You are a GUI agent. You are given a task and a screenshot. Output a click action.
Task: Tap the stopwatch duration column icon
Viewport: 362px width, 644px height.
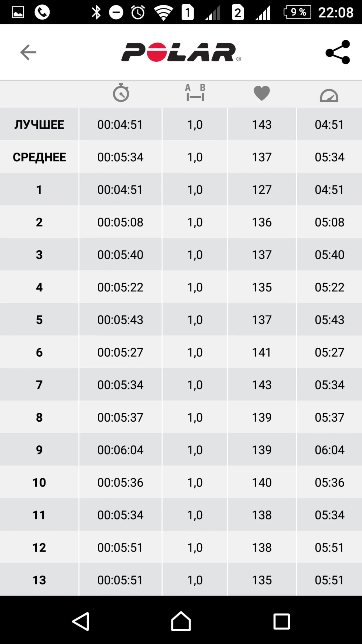[121, 93]
